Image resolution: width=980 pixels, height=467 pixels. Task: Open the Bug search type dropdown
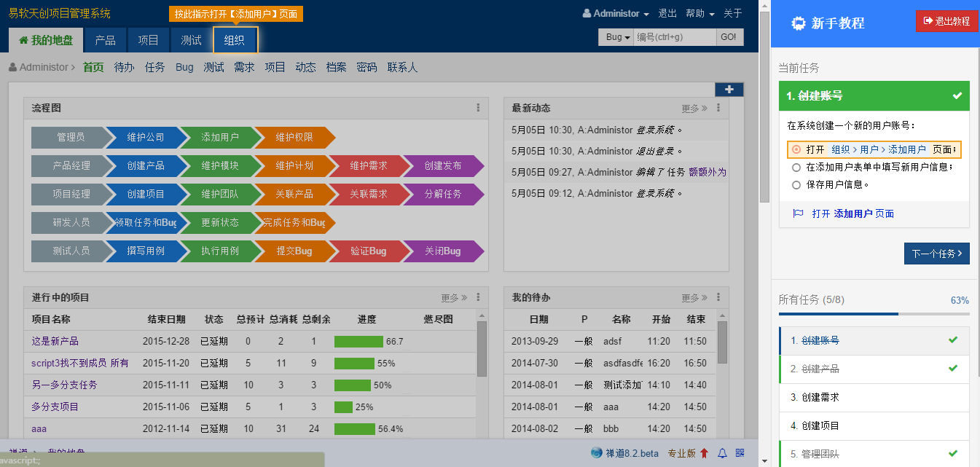[x=617, y=37]
